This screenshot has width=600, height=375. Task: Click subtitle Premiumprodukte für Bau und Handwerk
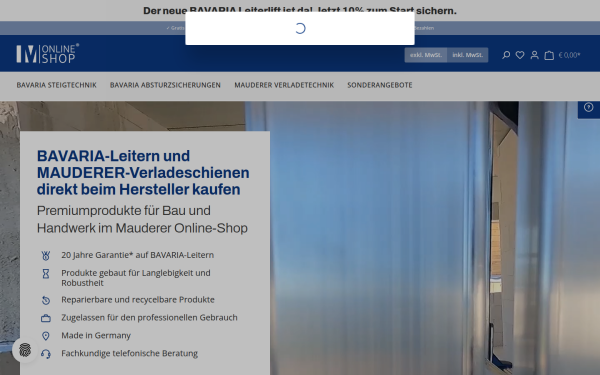[x=142, y=219]
